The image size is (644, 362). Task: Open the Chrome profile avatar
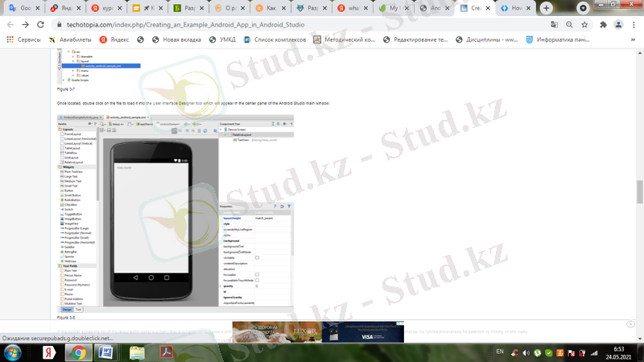coord(618,25)
